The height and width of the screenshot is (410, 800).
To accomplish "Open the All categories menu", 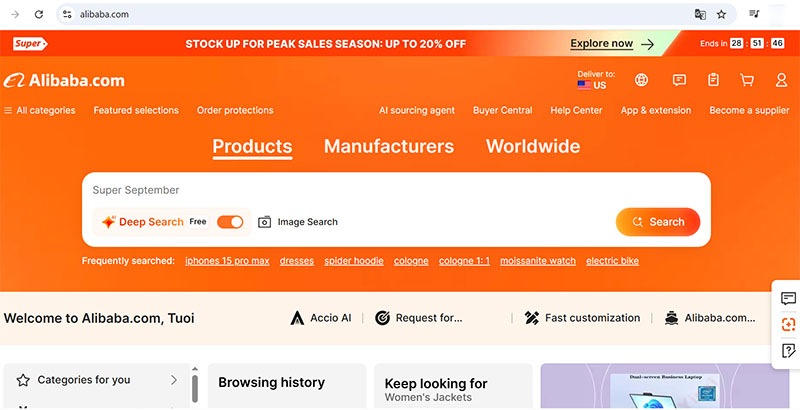I will coord(40,111).
